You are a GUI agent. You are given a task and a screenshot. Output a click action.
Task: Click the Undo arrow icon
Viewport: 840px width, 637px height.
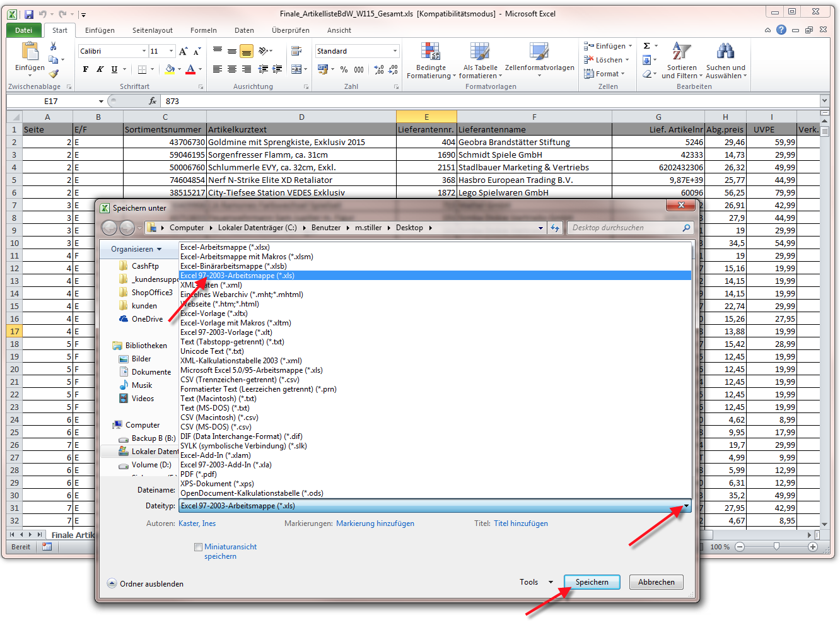point(43,14)
